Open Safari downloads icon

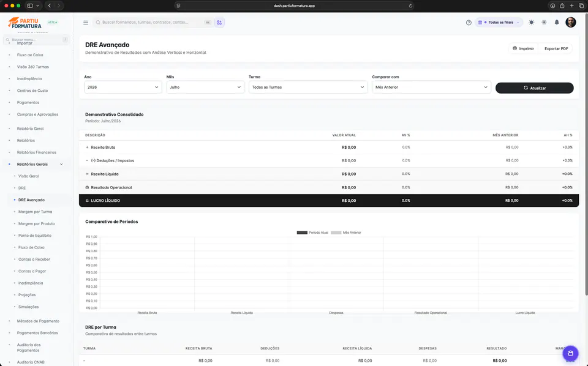tap(552, 6)
